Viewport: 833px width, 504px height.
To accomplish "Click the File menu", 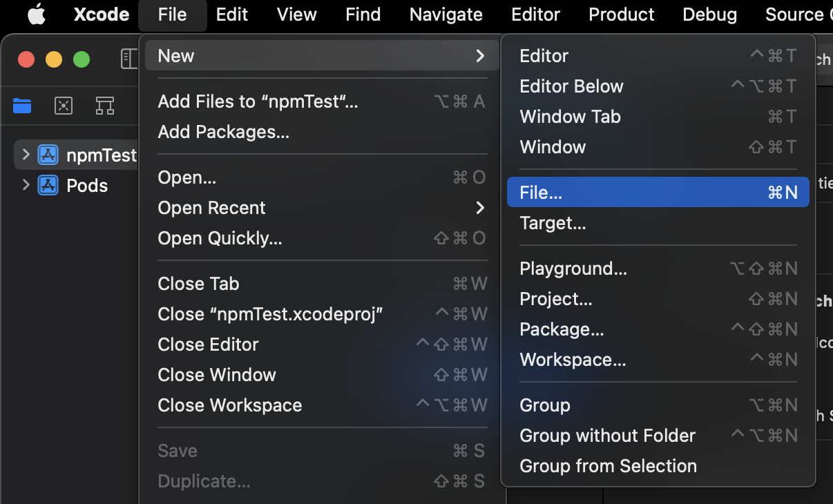I will [x=172, y=14].
